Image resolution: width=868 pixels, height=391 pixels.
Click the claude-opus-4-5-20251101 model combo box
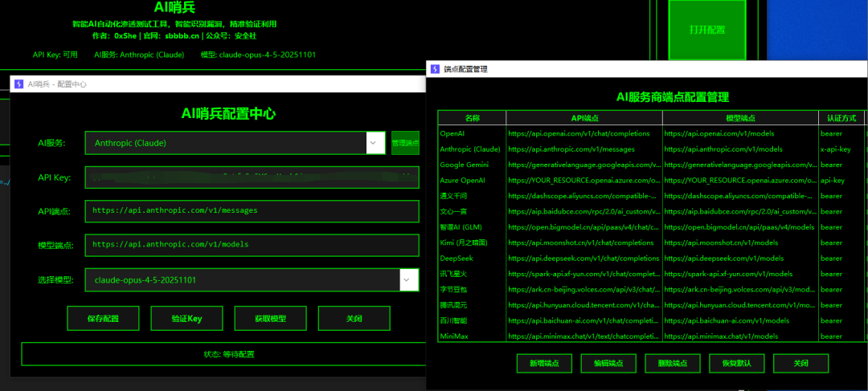click(x=252, y=280)
